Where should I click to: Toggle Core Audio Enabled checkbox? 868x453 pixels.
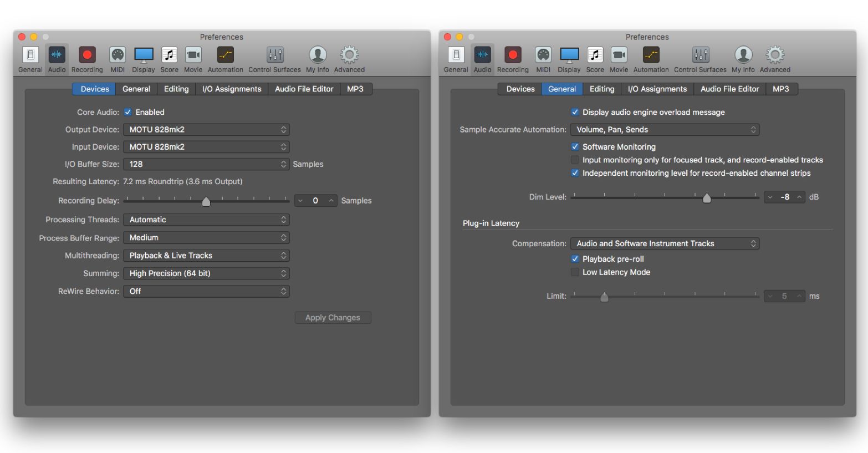[x=128, y=112]
